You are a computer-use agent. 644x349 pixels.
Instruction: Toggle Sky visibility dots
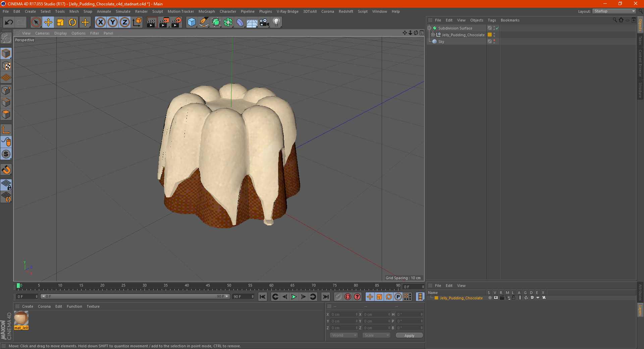[x=494, y=42]
